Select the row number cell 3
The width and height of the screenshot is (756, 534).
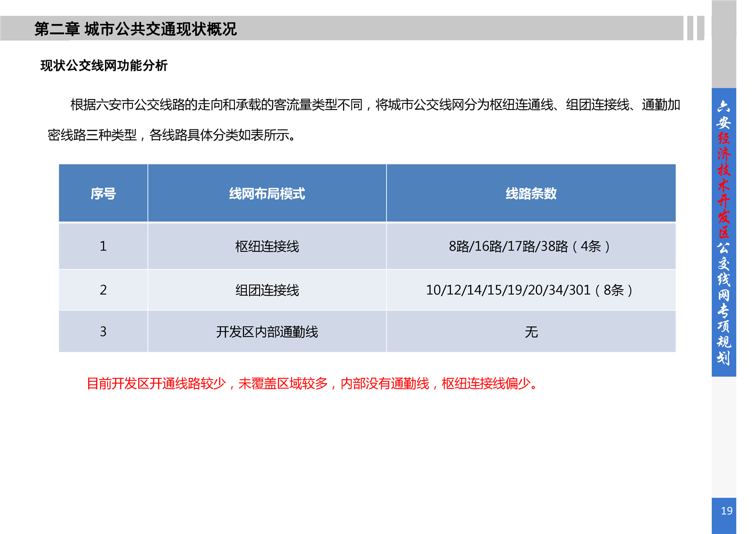point(103,331)
